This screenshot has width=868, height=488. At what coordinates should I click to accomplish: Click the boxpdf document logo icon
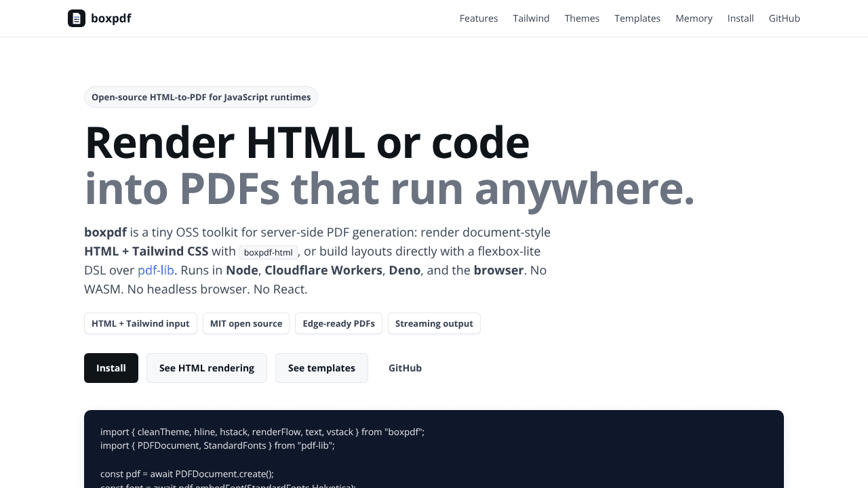(x=77, y=18)
